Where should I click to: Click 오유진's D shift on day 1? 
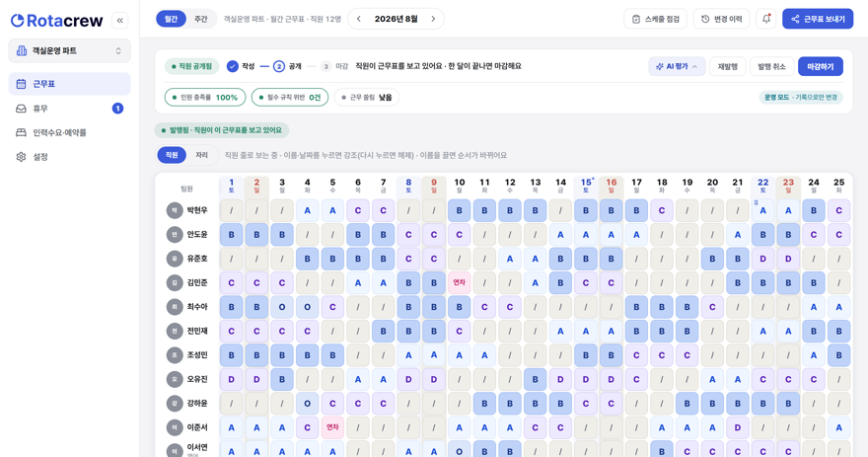(x=232, y=379)
